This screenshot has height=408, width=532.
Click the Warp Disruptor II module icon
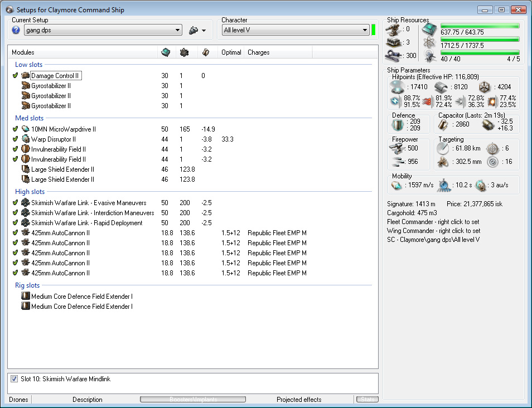(x=26, y=139)
